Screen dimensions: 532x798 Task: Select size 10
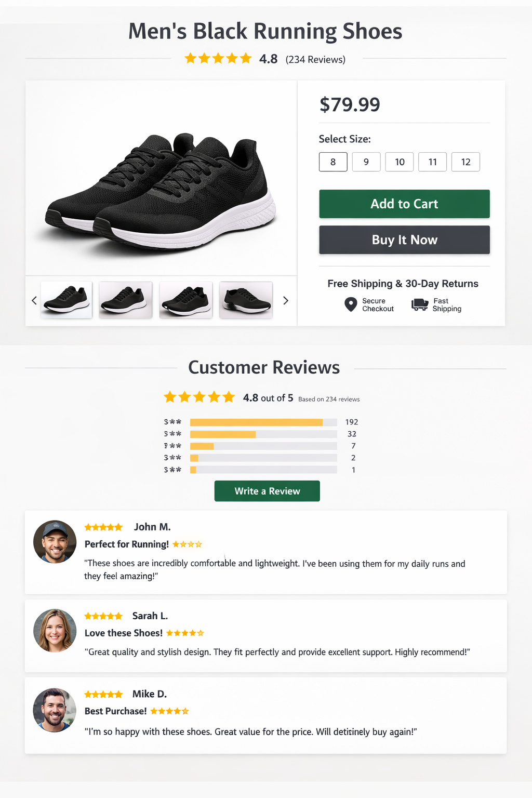[x=399, y=162]
